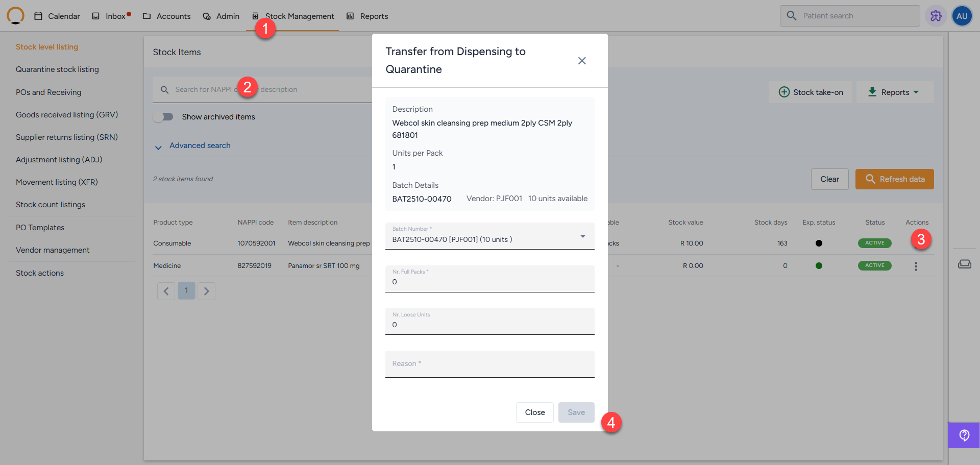Viewport: 980px width, 465px height.
Task: Click the AU user avatar
Action: point(962,16)
